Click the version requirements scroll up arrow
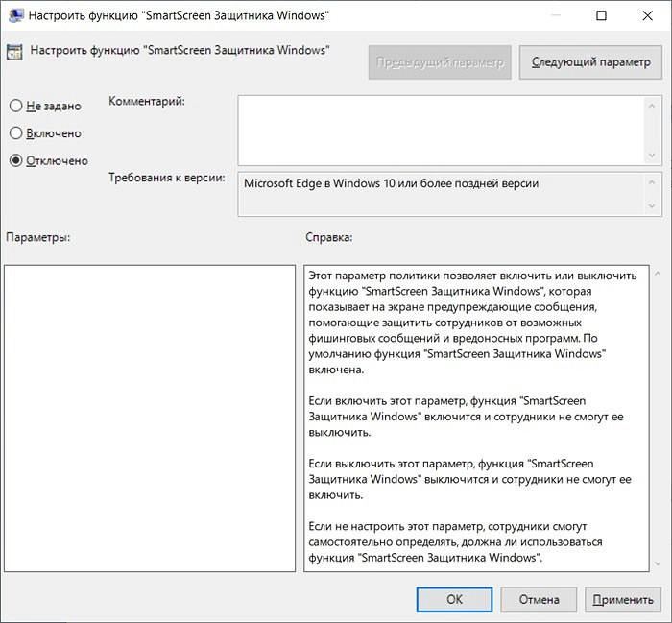This screenshot has width=672, height=623. (x=652, y=182)
